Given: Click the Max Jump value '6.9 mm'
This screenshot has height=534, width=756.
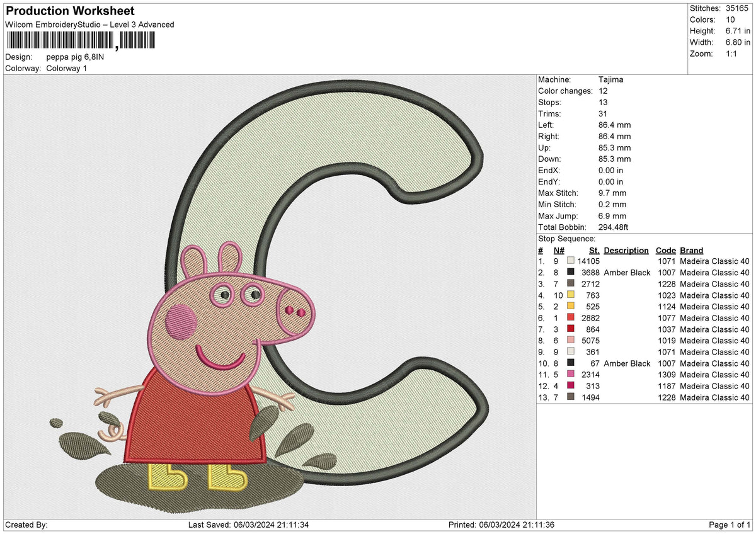Looking at the screenshot, I should 612,216.
